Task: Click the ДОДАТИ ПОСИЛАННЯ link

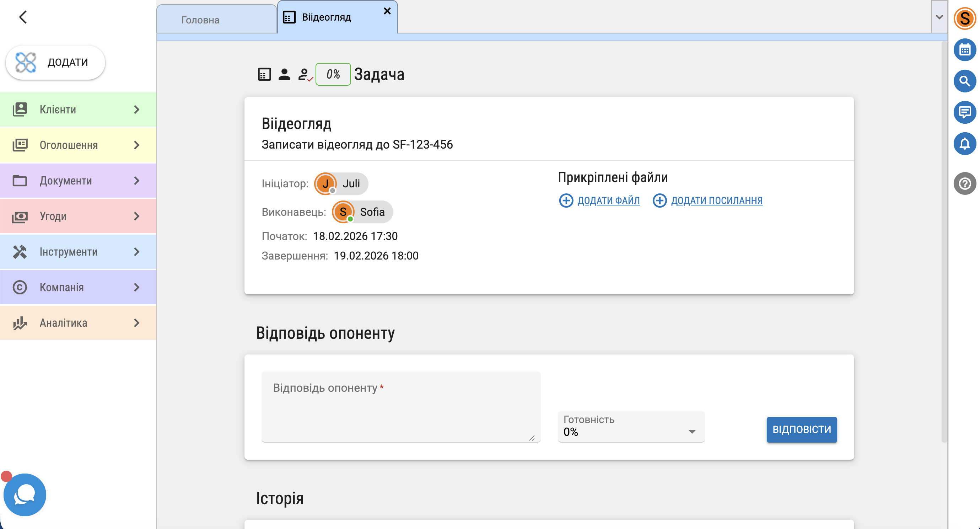Action: [x=716, y=201]
